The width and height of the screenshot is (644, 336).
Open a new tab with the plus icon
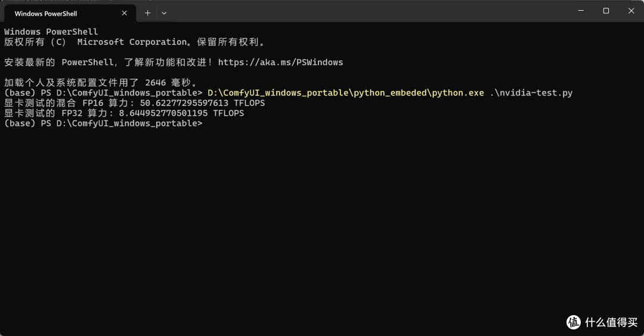[147, 13]
